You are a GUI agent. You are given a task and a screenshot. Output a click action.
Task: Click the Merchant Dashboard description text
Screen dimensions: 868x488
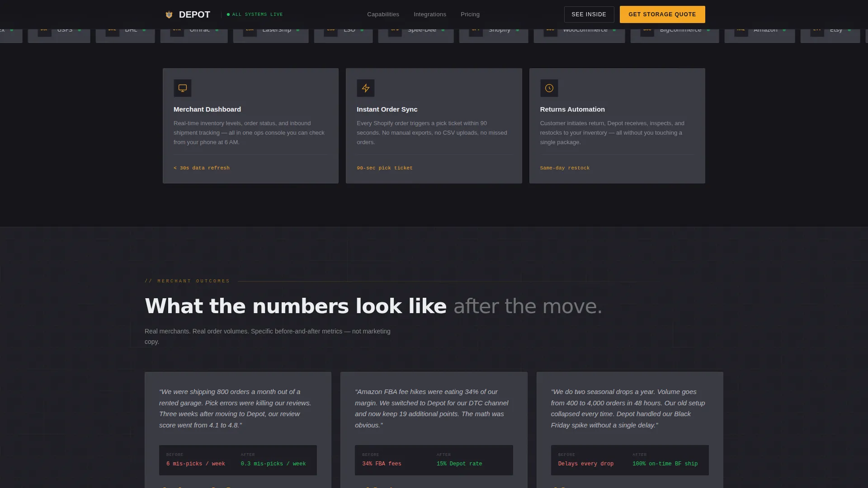(249, 133)
